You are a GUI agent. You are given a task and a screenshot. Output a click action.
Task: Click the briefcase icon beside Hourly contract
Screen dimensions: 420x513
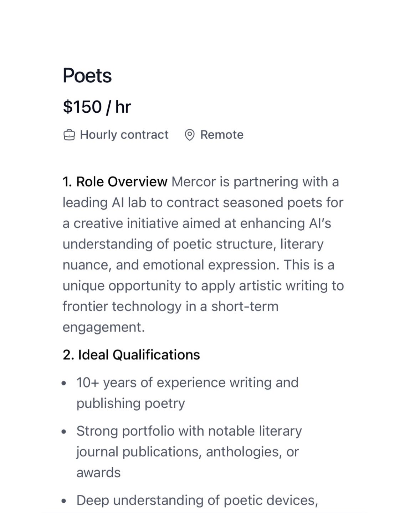[x=69, y=135]
